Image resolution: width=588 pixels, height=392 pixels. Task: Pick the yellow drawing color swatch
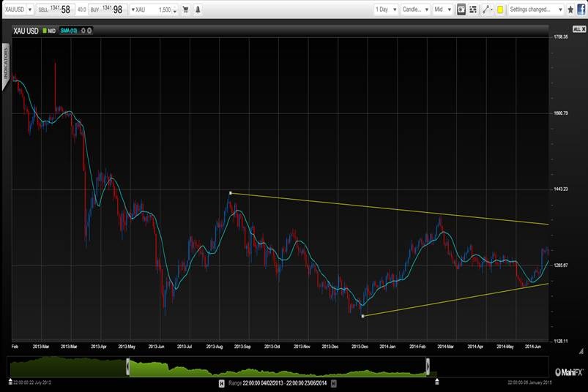pos(500,10)
